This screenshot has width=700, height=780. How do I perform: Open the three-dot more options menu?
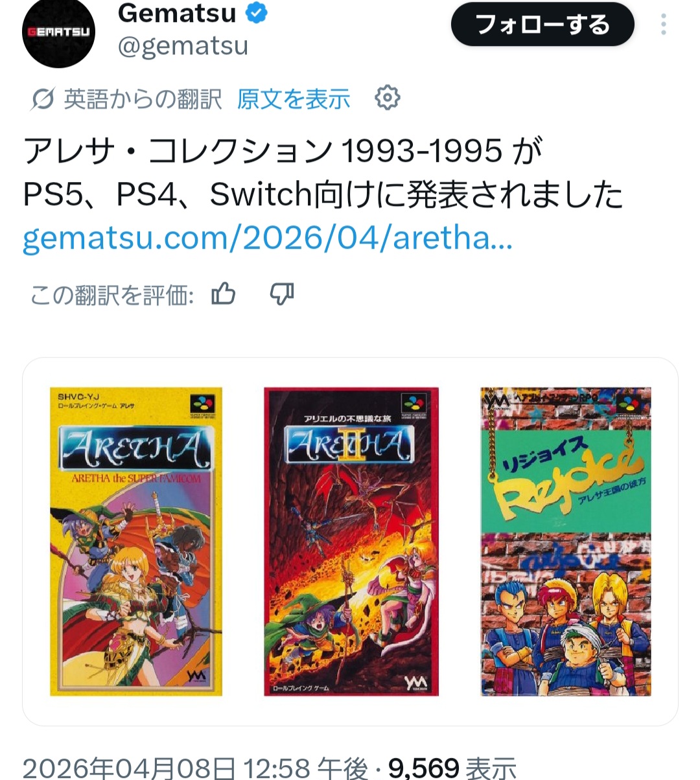click(x=663, y=25)
